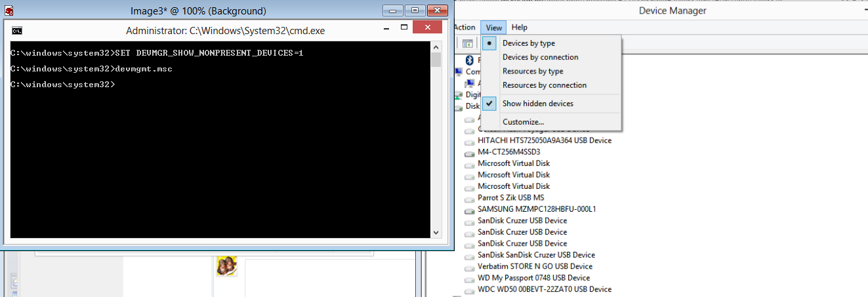Click the Image3 window application icon
Viewport: 868px width, 297px height.
[9, 10]
